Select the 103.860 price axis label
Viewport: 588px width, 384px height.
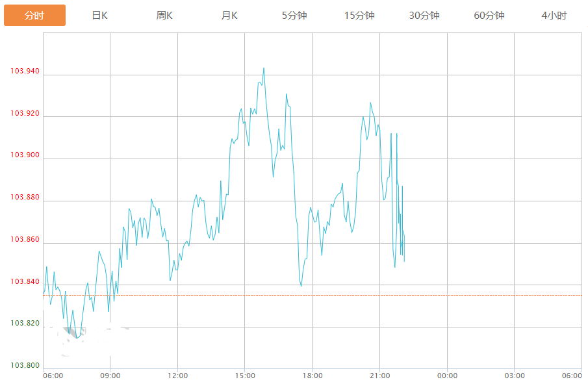pyautogui.click(x=25, y=240)
